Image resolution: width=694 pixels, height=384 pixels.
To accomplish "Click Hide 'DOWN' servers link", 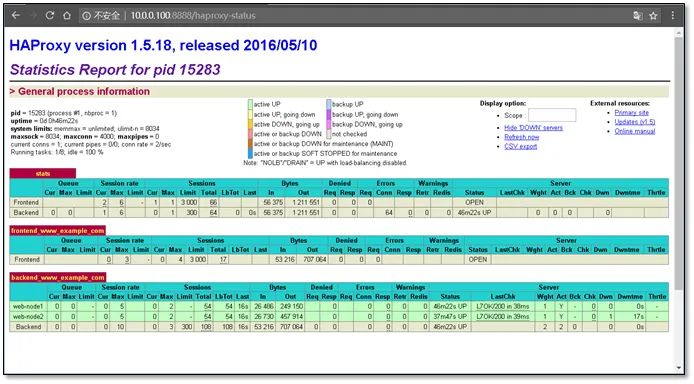I will (533, 127).
